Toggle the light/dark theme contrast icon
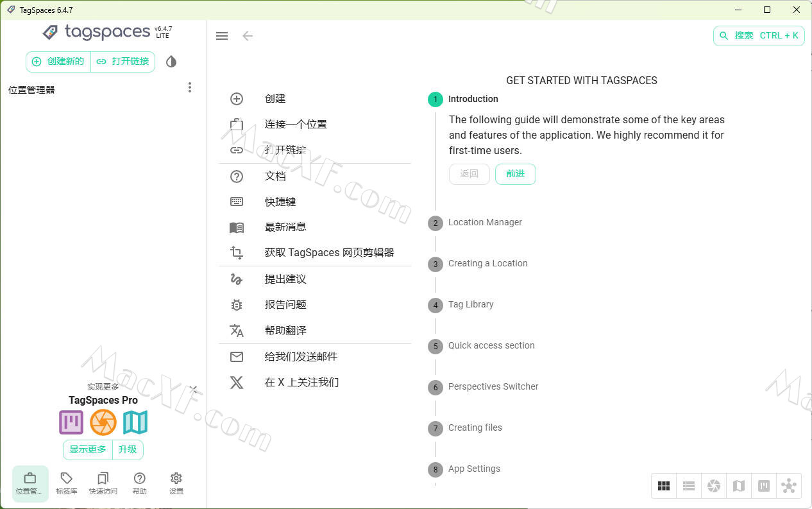812x509 pixels. point(171,62)
